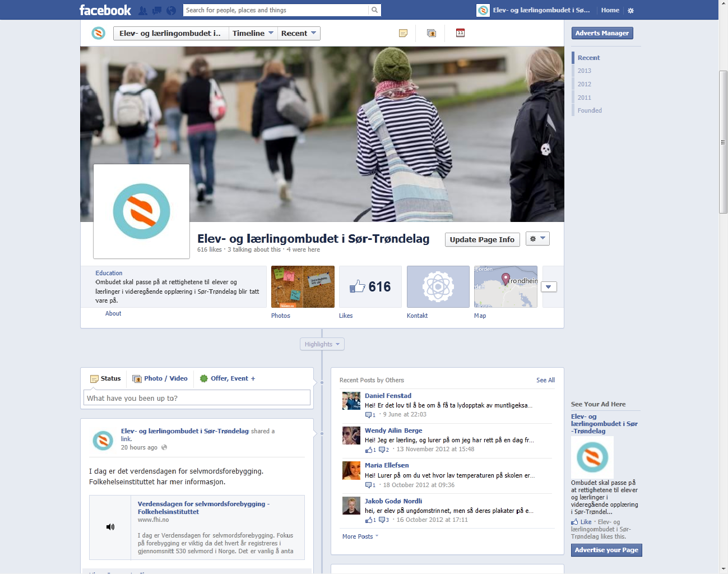Open the large page profile picture
Screen dimensions: 728x574
click(142, 211)
